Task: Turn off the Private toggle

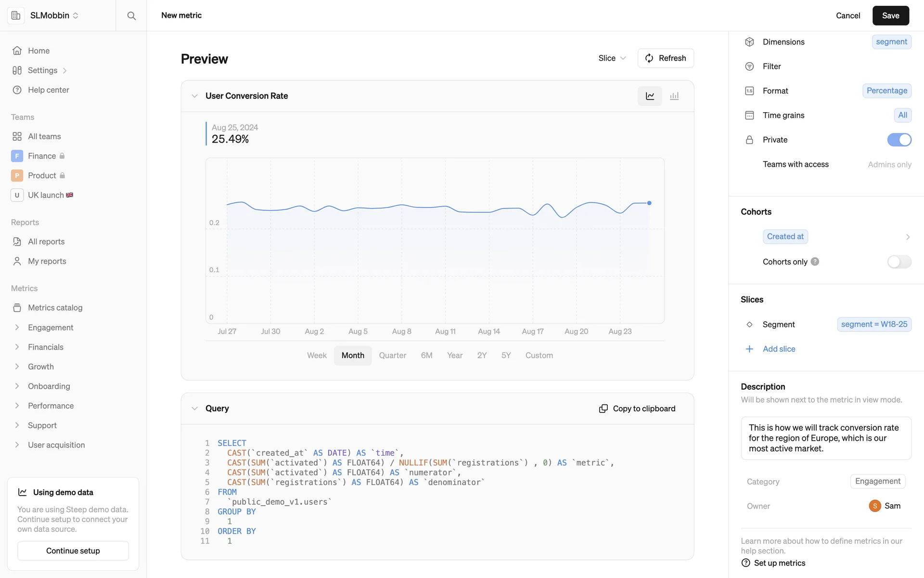Action: pos(899,140)
